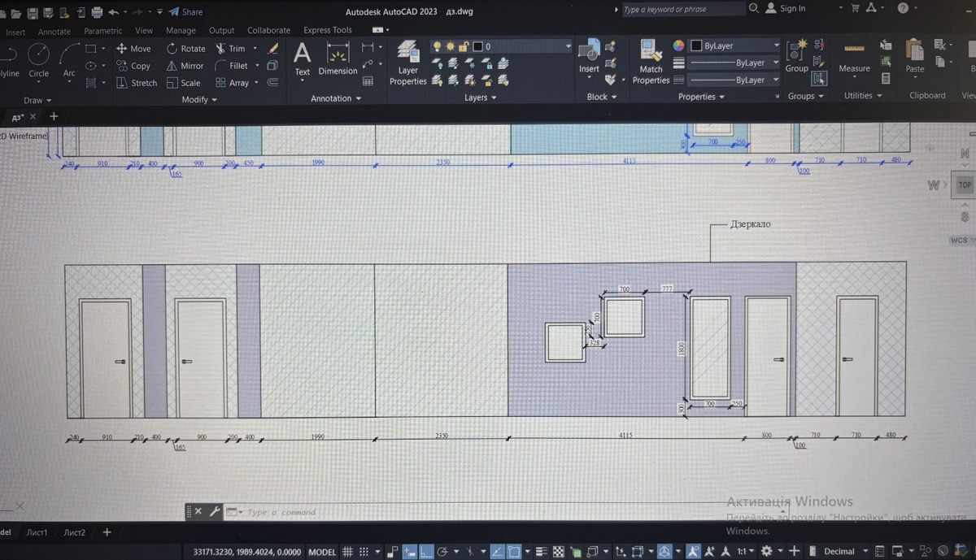Click Match Properties tool

pos(651,62)
